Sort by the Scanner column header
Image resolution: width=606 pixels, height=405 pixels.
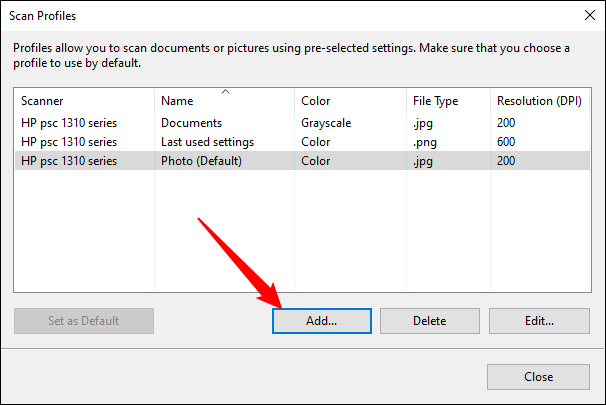84,101
